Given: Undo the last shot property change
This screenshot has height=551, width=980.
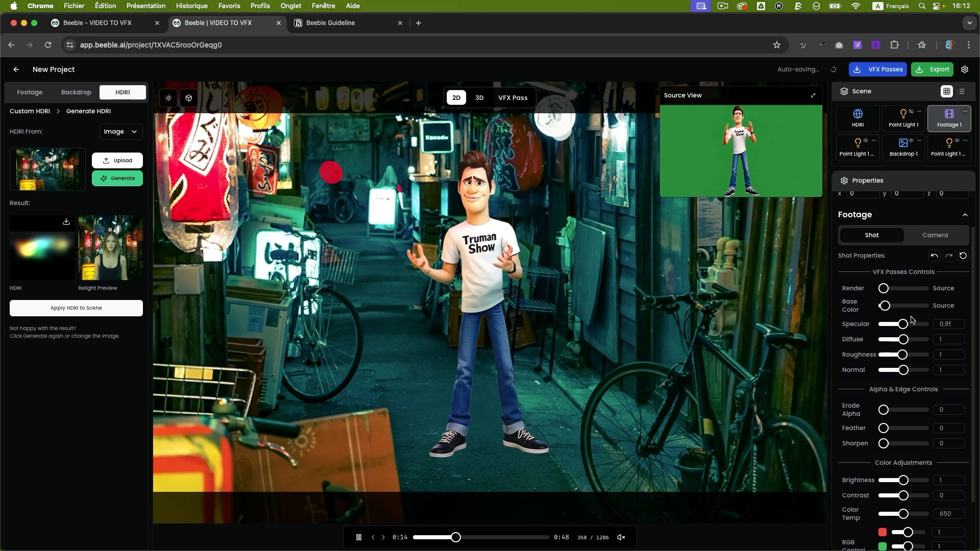Looking at the screenshot, I should click(934, 256).
